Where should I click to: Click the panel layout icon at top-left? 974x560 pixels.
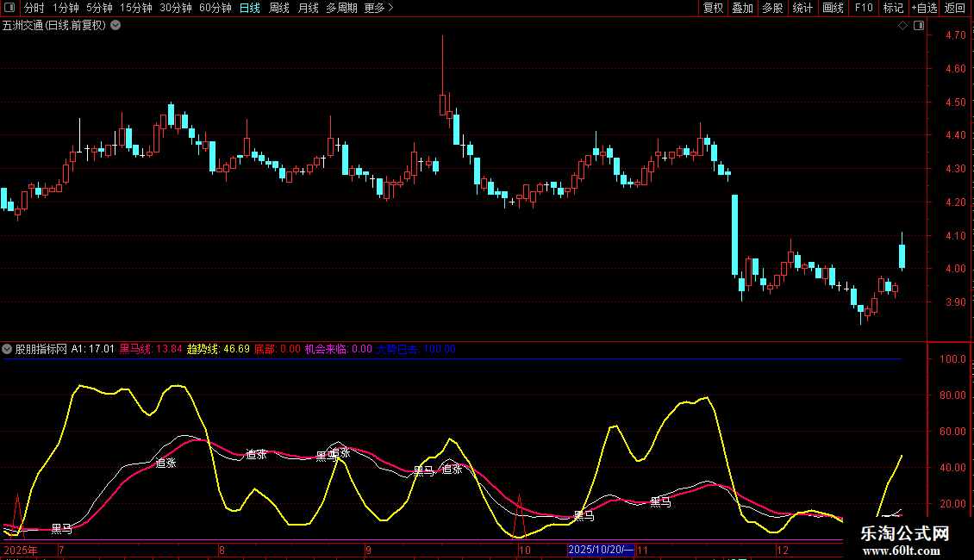point(9,8)
